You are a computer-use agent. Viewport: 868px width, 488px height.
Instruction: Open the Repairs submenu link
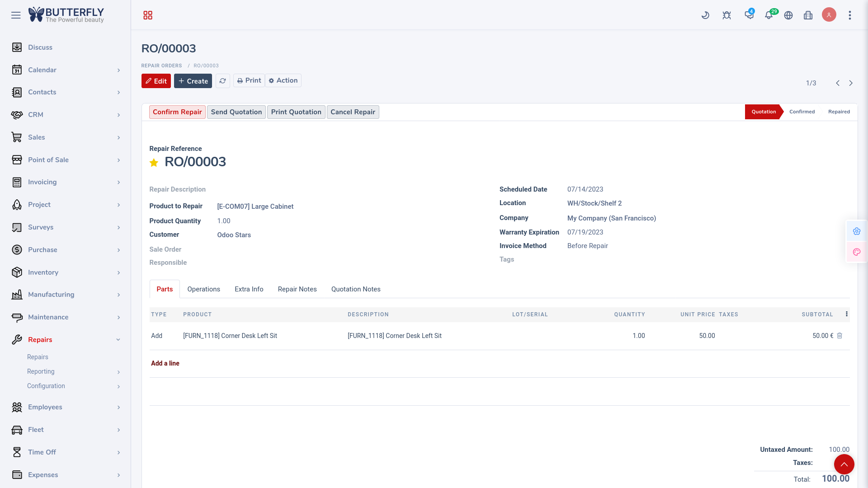(38, 357)
